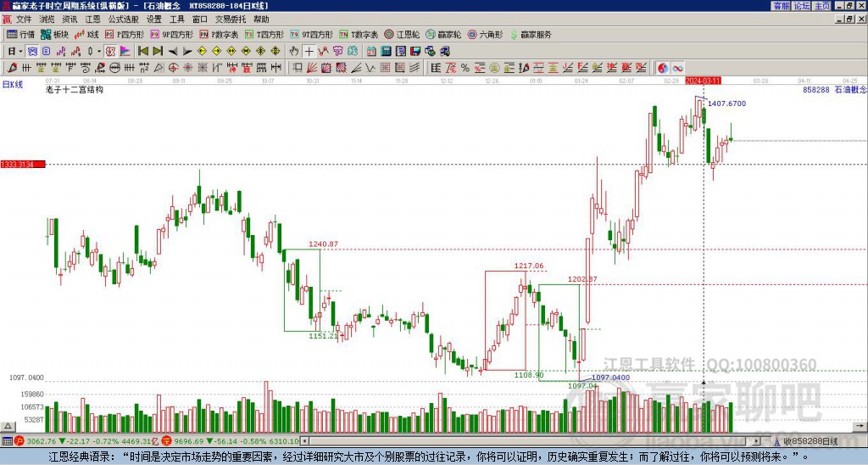The image size is (868, 465).
Task: Open the P数字表 tool
Action: [x=219, y=34]
